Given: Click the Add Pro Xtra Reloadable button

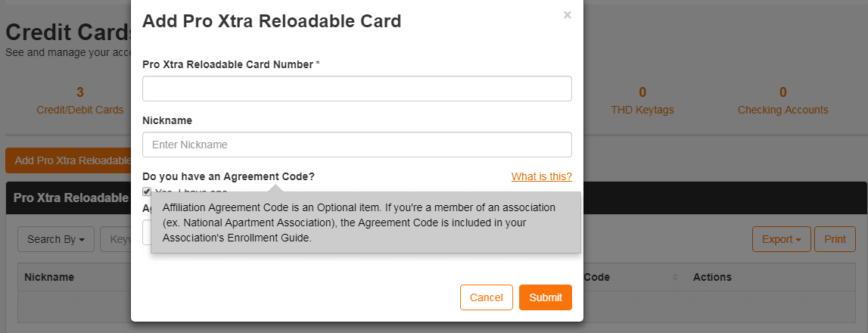Looking at the screenshot, I should pos(68,160).
